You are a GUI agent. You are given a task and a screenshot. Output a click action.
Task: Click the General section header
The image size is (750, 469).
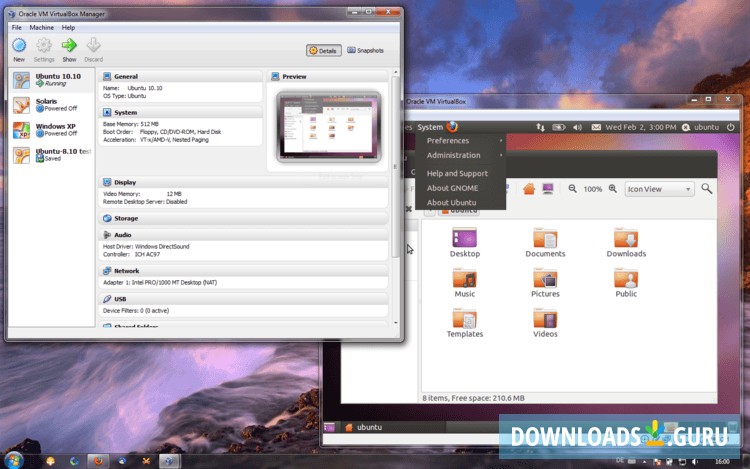coord(181,76)
